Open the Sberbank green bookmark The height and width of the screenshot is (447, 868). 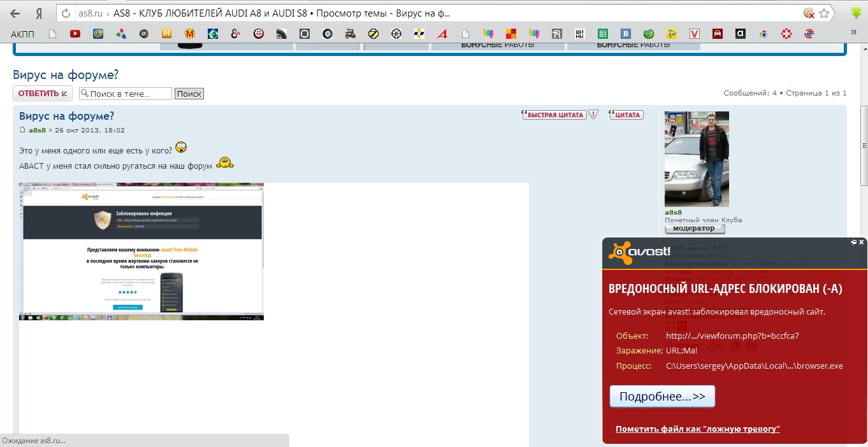649,34
